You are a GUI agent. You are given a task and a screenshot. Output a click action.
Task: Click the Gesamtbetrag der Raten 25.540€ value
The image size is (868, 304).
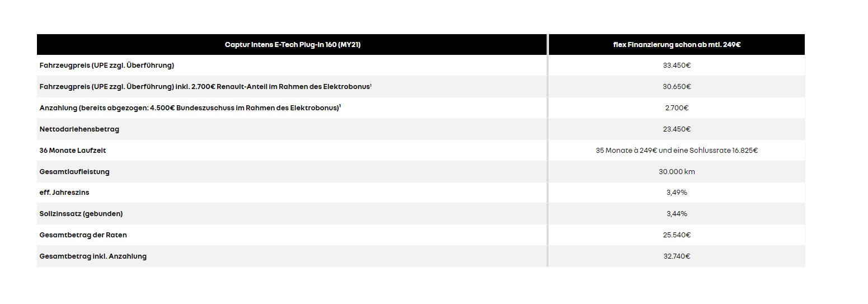click(677, 235)
